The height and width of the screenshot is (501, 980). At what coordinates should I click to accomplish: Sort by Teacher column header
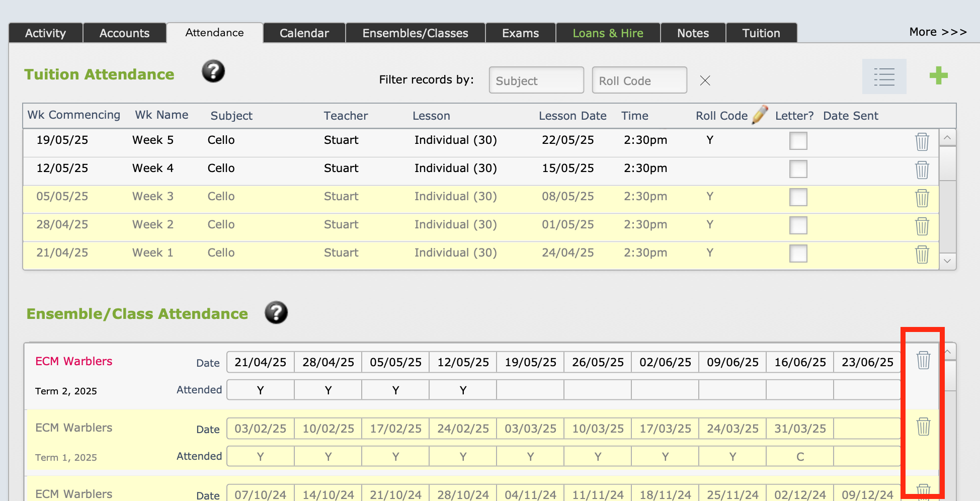[x=346, y=116]
